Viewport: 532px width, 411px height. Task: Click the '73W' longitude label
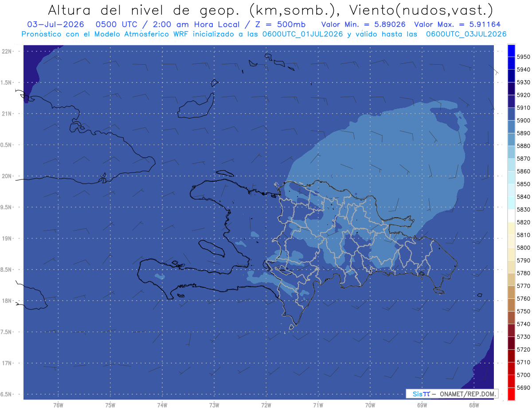coord(214,405)
